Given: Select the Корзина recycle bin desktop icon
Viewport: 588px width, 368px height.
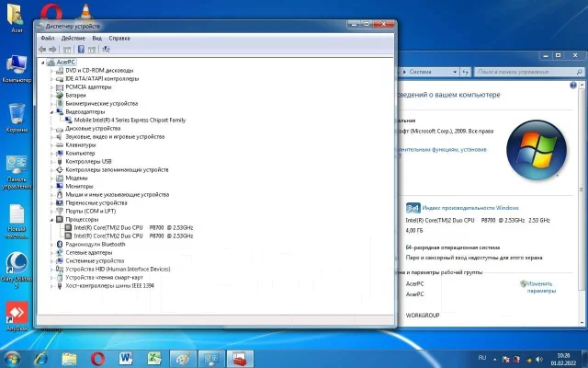Looking at the screenshot, I should pos(17,119).
